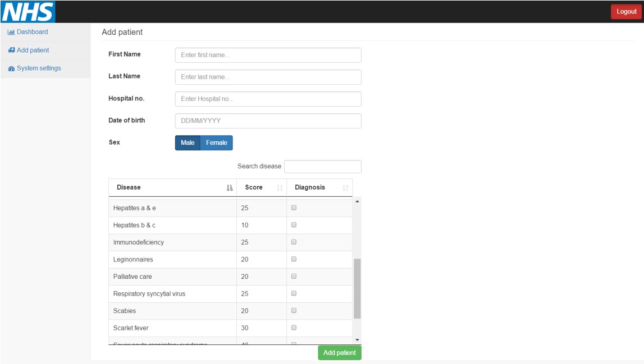Select Male as the patient's sex
Screen dimensions: 644x364
pos(186,142)
